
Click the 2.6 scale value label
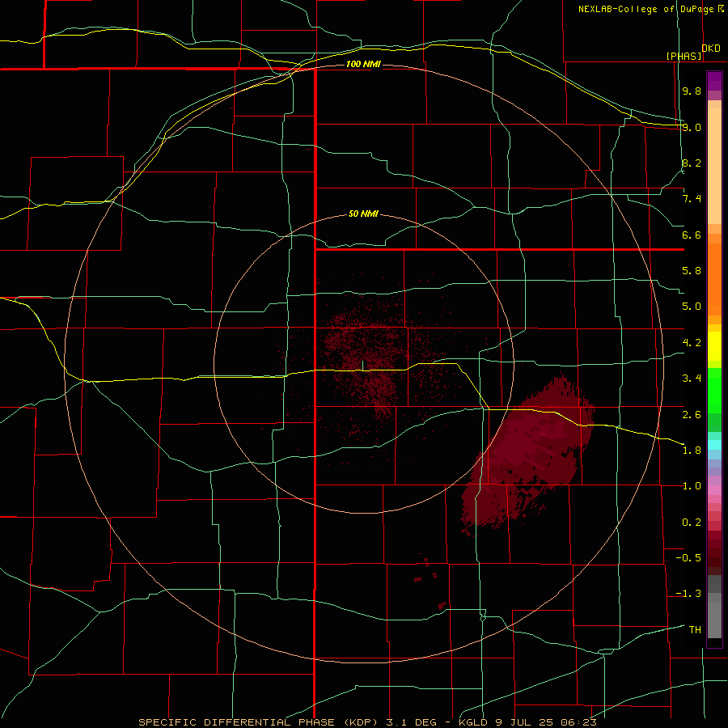tap(692, 415)
